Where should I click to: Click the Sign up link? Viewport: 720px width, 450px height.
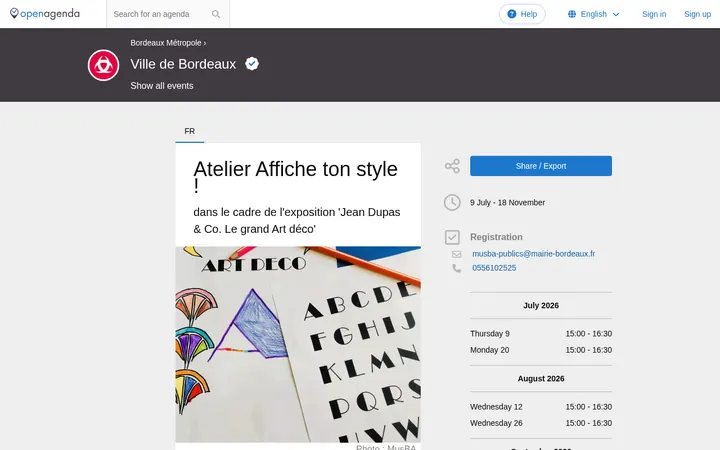point(697,14)
